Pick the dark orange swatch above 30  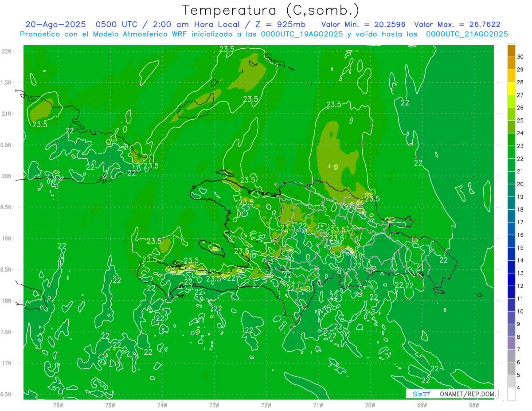point(511,51)
